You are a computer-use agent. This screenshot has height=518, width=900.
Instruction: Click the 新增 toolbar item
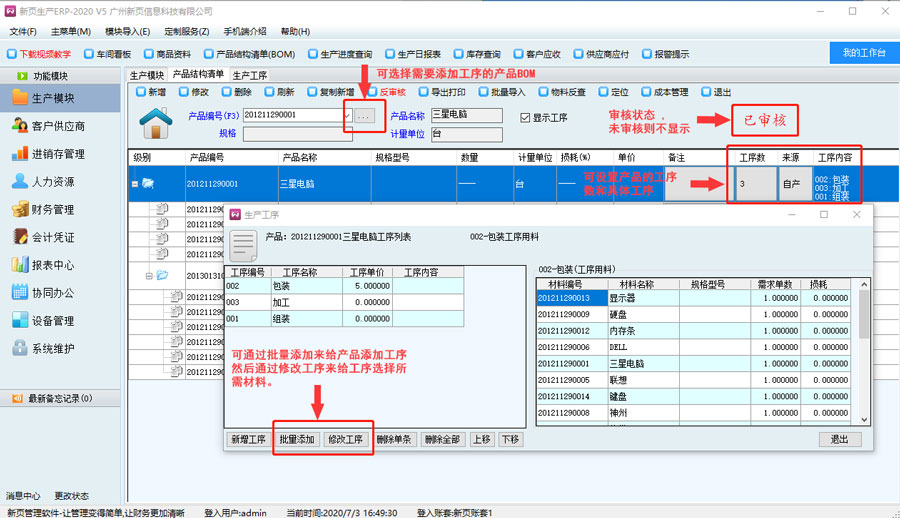(151, 92)
